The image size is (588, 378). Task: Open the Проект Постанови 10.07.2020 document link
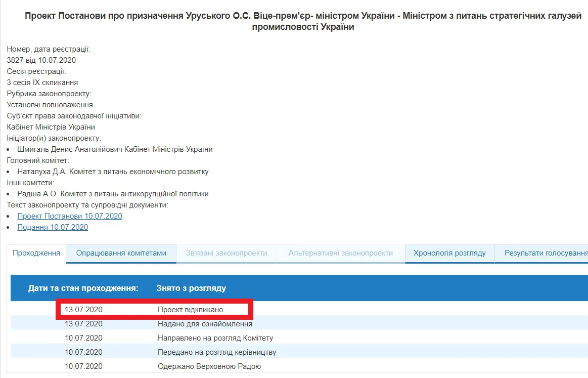69,216
